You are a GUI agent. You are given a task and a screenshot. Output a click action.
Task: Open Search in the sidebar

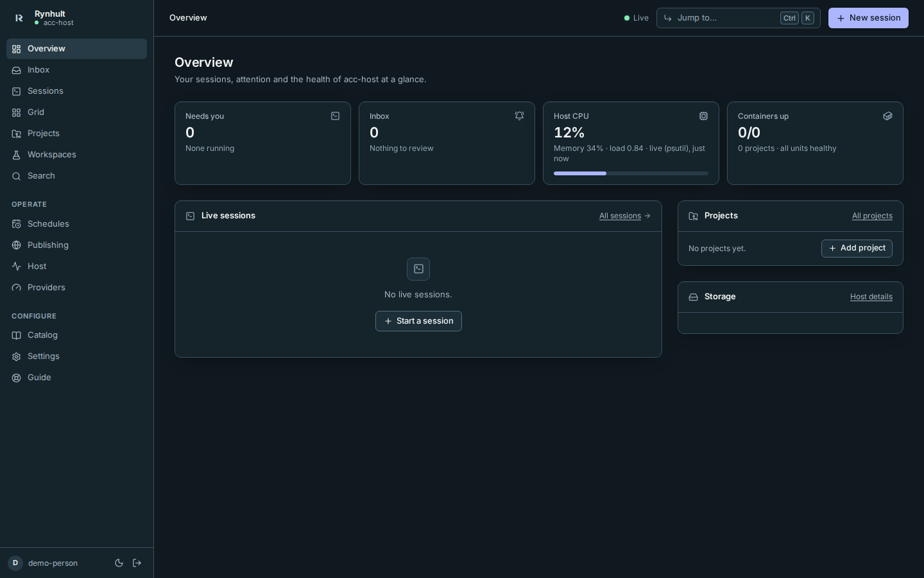76,176
